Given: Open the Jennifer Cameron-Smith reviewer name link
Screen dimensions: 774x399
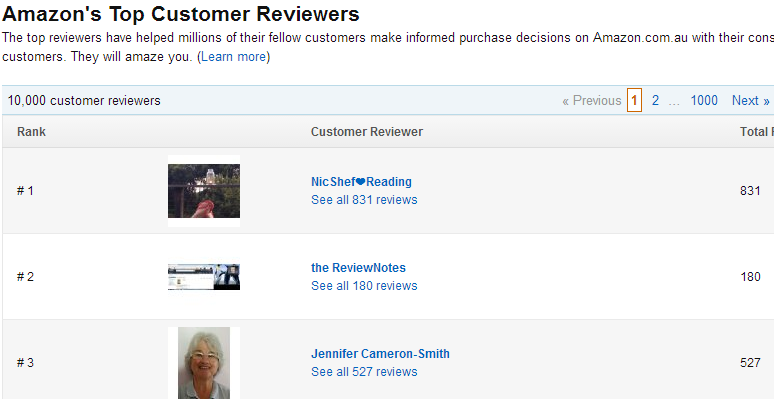Looking at the screenshot, I should pyautogui.click(x=380, y=354).
